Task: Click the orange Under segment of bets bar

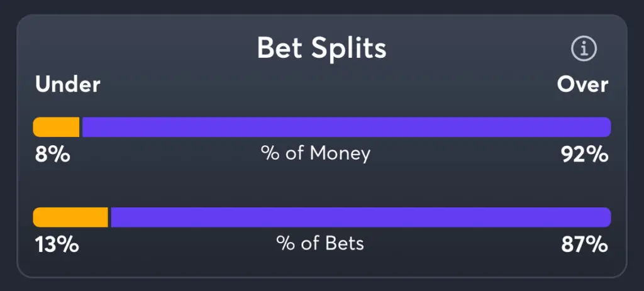Action: click(70, 217)
